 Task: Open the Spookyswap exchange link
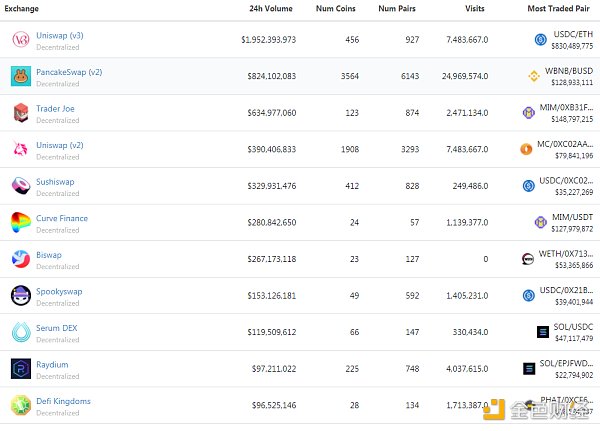coord(59,291)
